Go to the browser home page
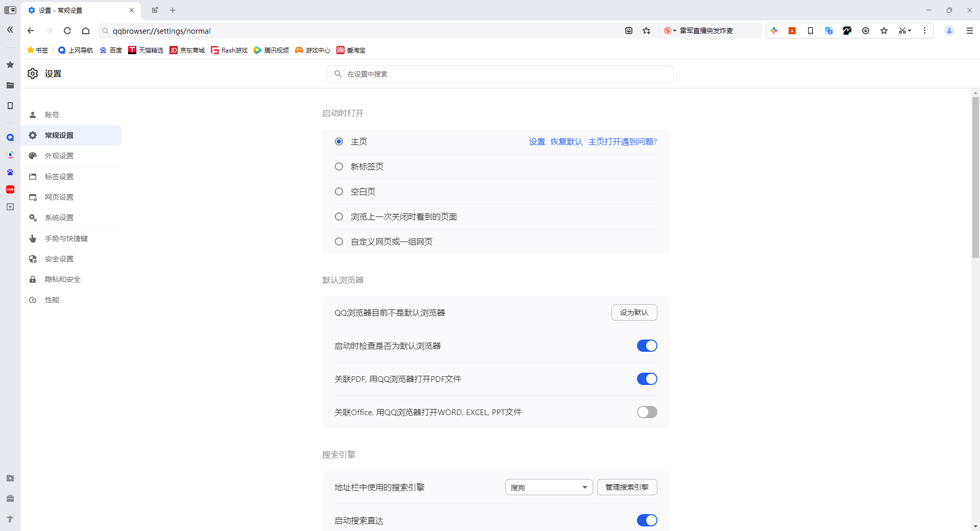The height and width of the screenshot is (531, 980). (86, 31)
